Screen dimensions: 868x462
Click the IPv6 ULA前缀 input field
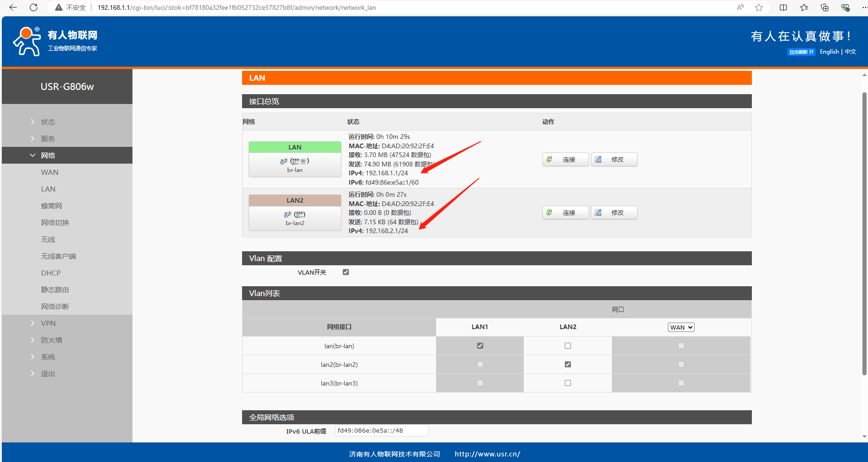click(382, 430)
